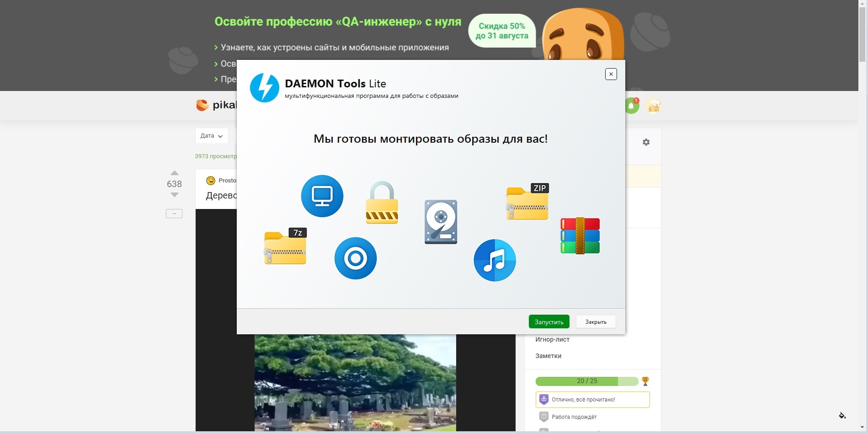Image resolution: width=868 pixels, height=434 pixels.
Task: Click the blue monitor icon
Action: coord(322,196)
